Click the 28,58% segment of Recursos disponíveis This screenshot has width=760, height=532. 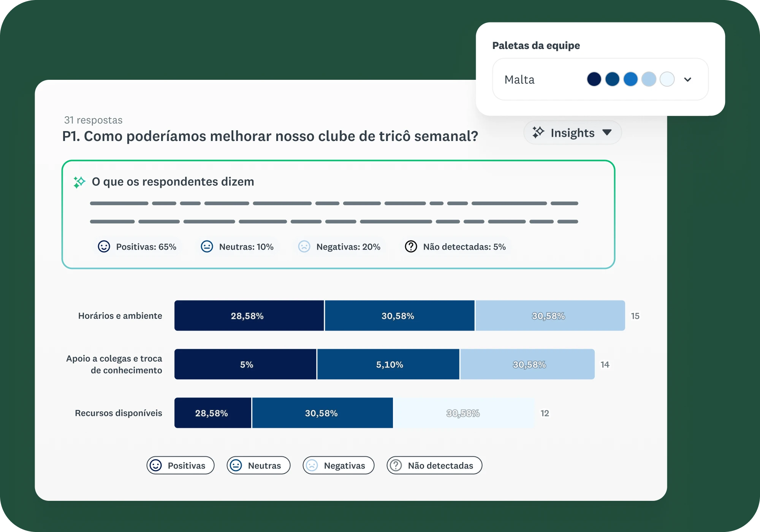[213, 413]
